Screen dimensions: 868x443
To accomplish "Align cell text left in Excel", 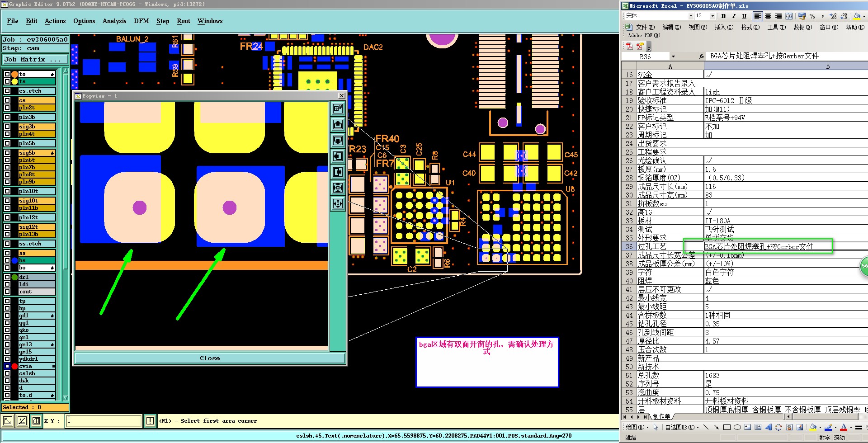I will tap(758, 16).
